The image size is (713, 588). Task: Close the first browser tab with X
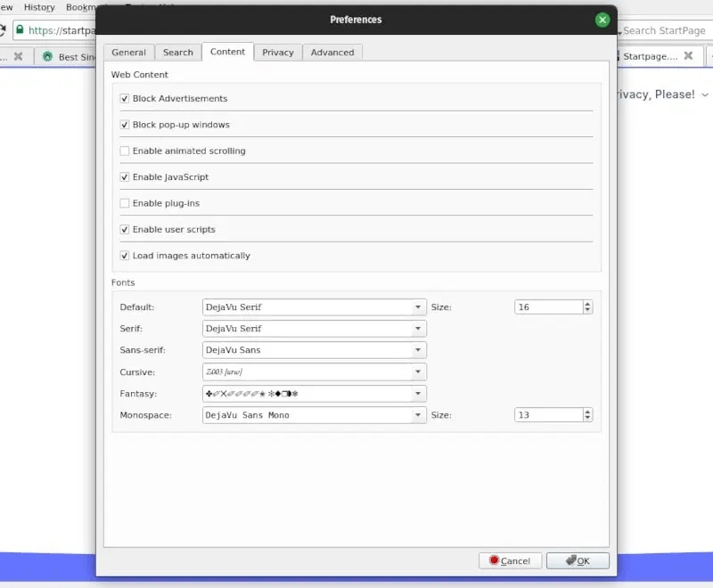18,57
